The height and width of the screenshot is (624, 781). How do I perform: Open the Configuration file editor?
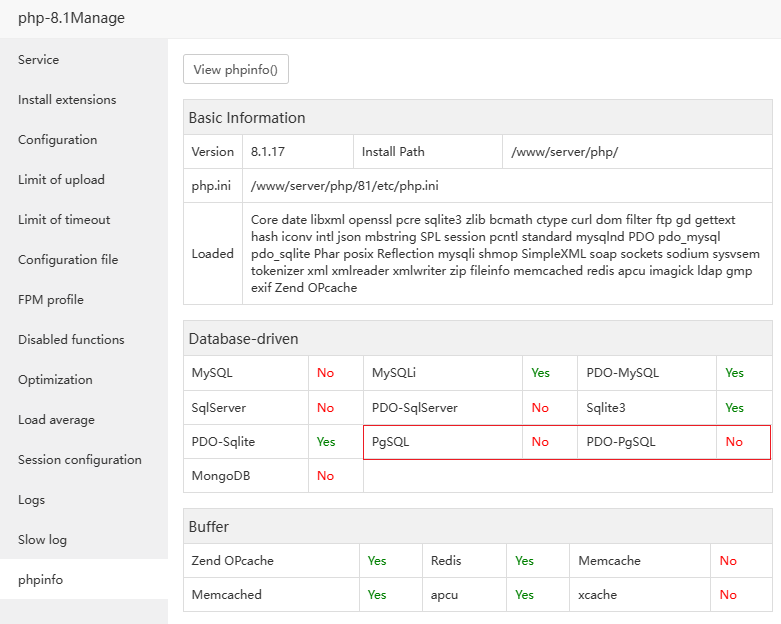point(68,260)
